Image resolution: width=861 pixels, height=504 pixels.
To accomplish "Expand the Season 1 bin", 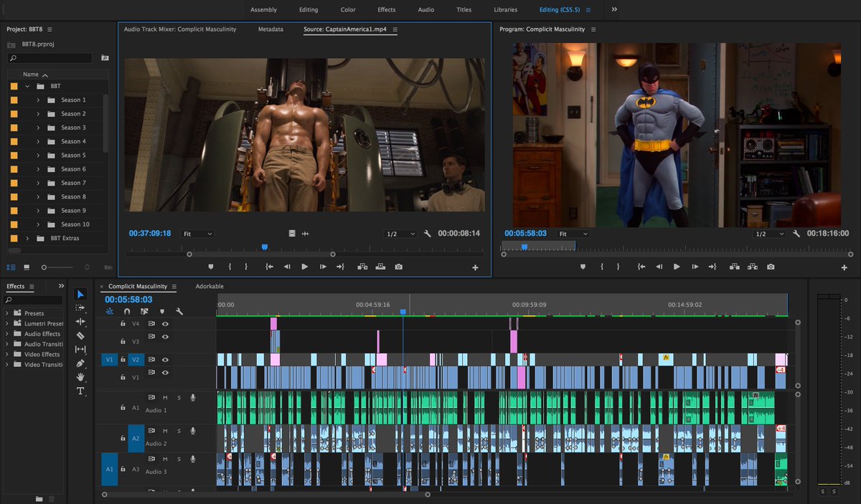I will (38, 100).
